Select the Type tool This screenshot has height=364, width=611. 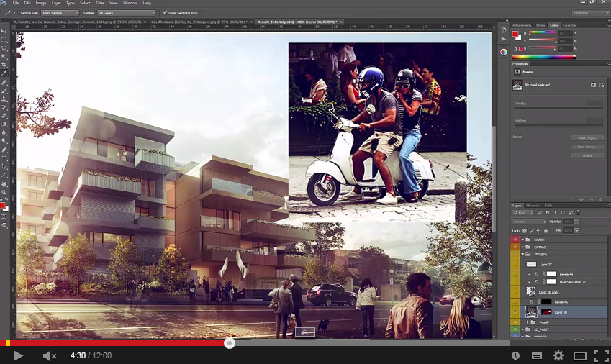point(4,158)
